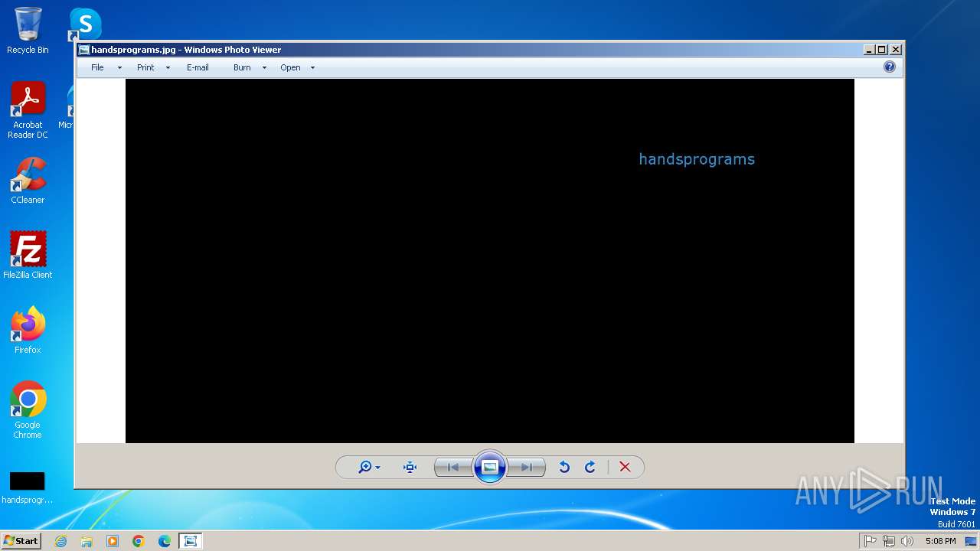Expand the Burn dropdown arrow

(264, 68)
